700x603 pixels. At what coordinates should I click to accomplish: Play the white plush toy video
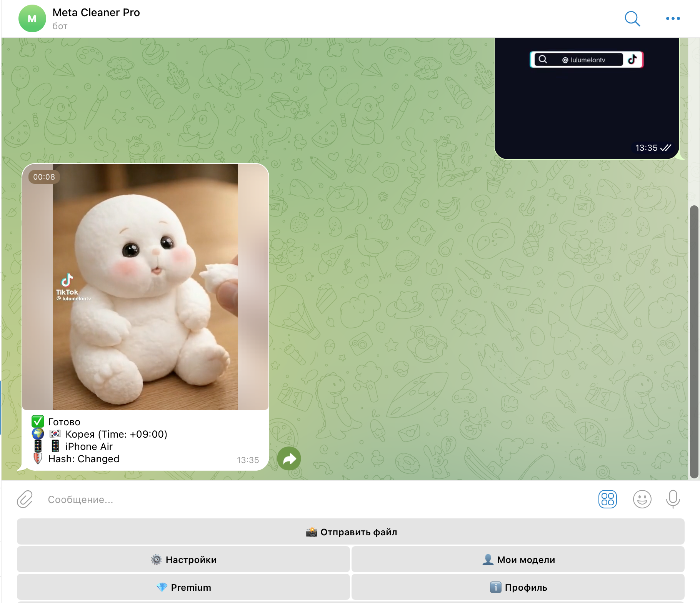point(145,287)
